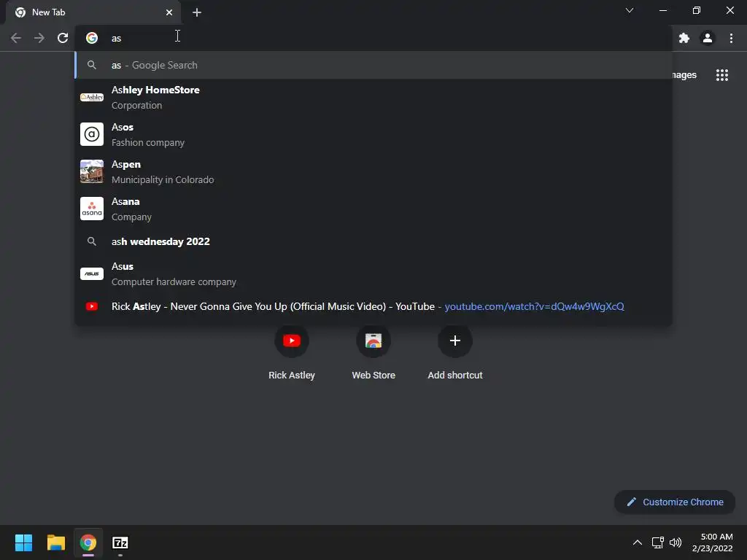Close the New Tab tab
This screenshot has width=747, height=560.
click(x=169, y=12)
